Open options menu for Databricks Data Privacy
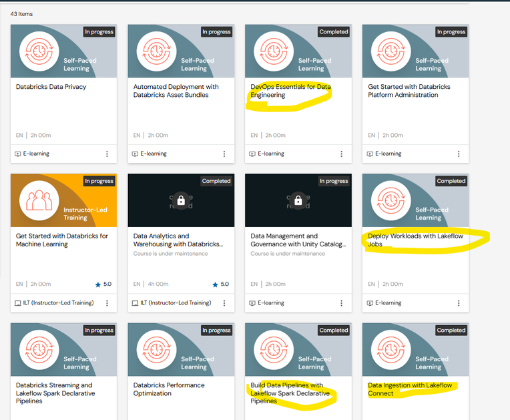This screenshot has height=420, width=510. (x=107, y=154)
